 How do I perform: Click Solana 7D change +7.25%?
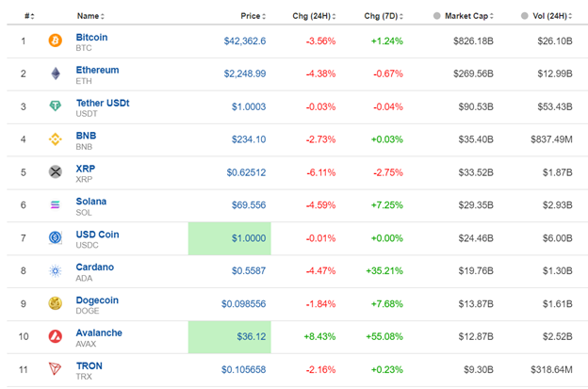click(x=386, y=205)
